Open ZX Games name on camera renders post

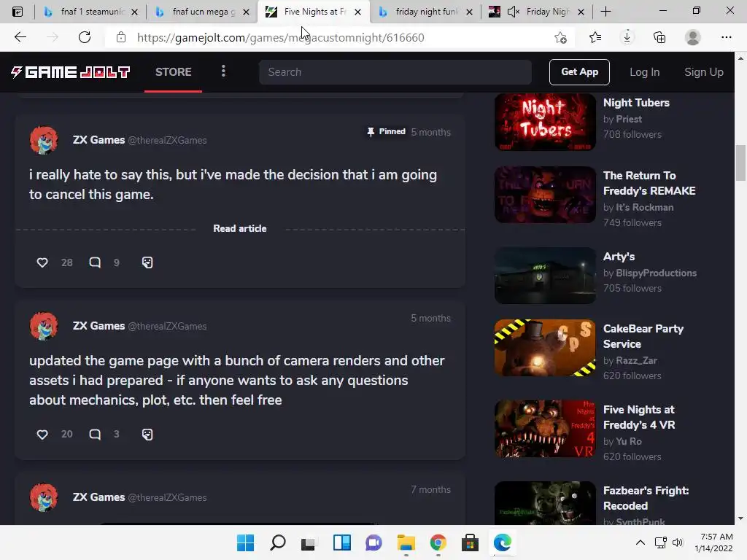pyautogui.click(x=98, y=326)
